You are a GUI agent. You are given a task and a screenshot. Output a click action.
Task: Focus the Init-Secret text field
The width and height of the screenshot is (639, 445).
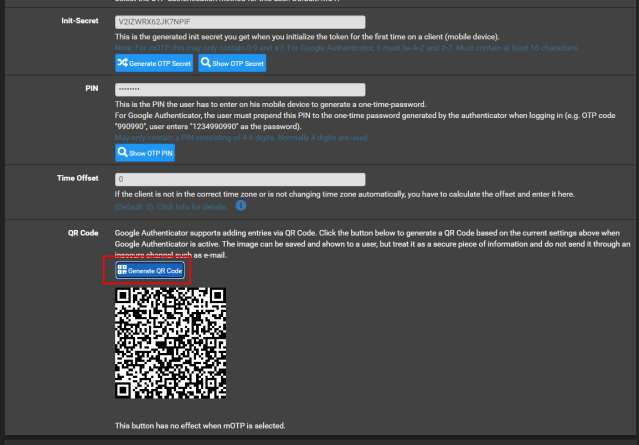pos(240,22)
